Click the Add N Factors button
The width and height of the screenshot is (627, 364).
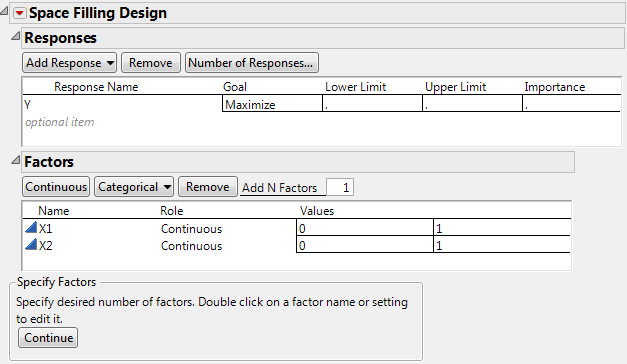pos(280,188)
